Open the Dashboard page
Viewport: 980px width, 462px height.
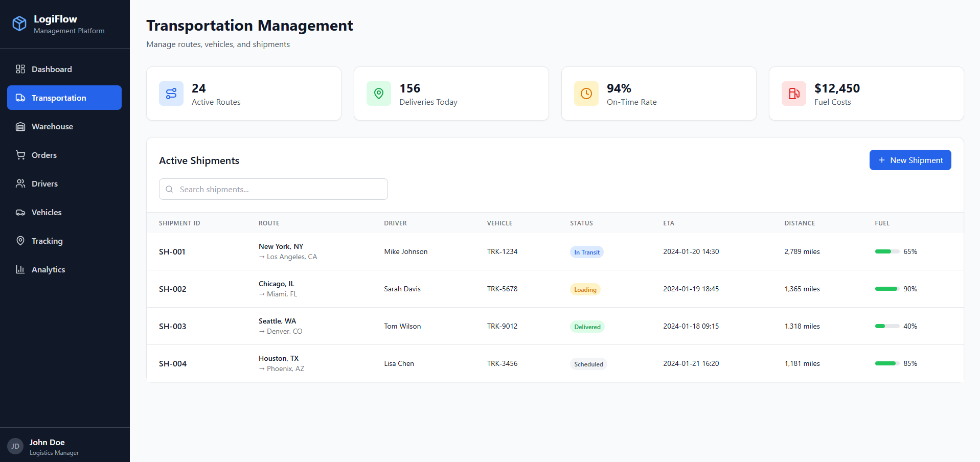coord(52,69)
